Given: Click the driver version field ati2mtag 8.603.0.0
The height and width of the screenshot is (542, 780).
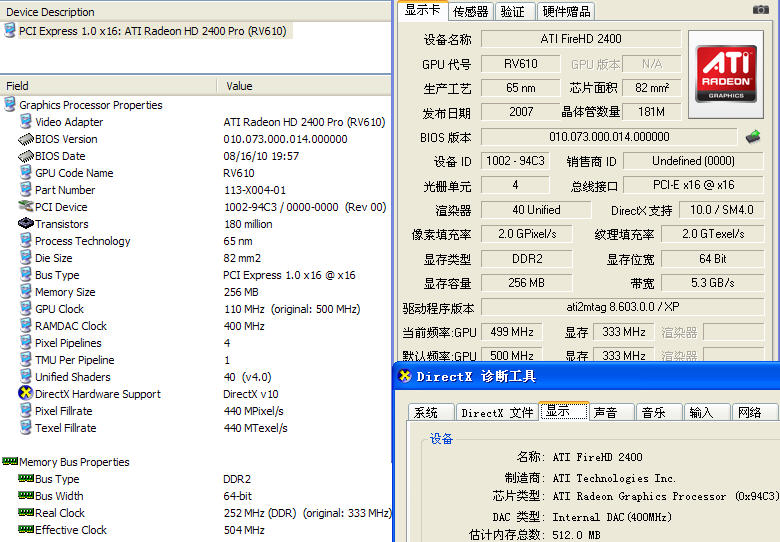Looking at the screenshot, I should pos(622,307).
